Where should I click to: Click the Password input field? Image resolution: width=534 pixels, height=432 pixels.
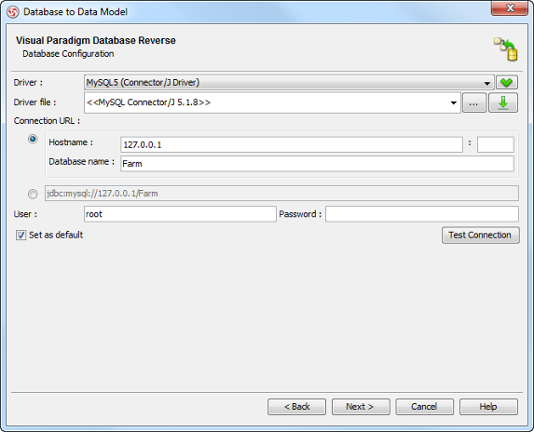422,214
